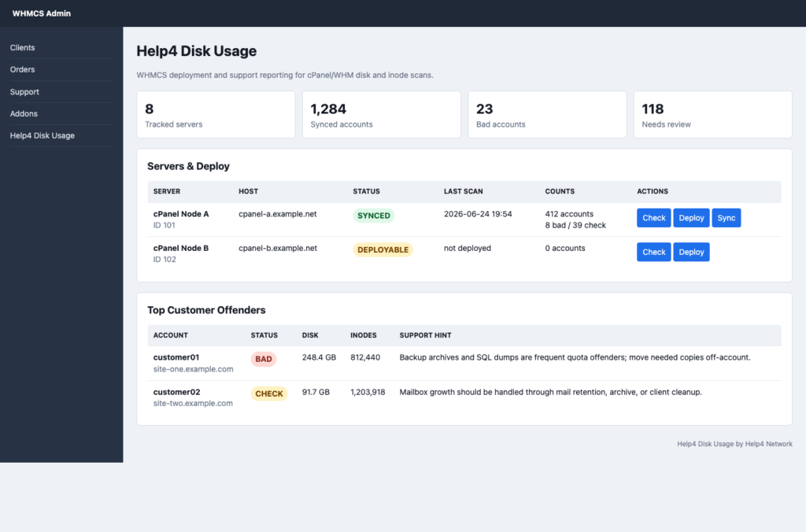Click the ACTIONS column header
Viewport: 806px width, 532px height.
point(653,192)
